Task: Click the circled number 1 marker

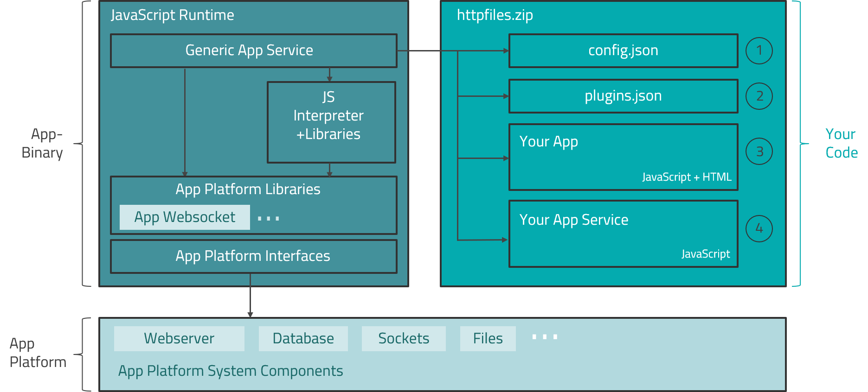Action: 759,51
